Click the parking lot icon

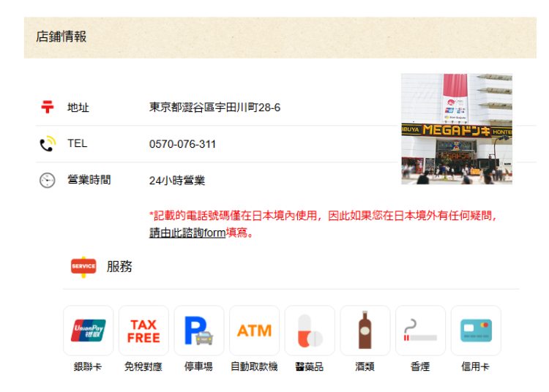[198, 331]
